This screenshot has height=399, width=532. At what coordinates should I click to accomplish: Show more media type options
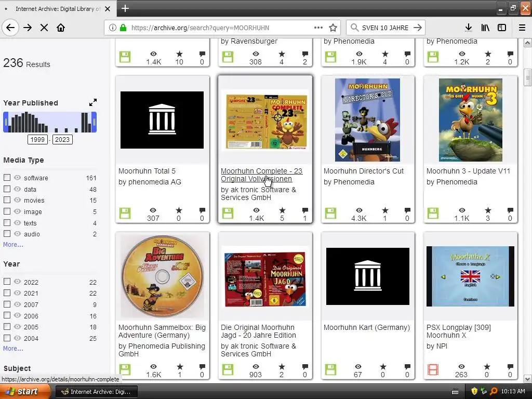click(13, 244)
